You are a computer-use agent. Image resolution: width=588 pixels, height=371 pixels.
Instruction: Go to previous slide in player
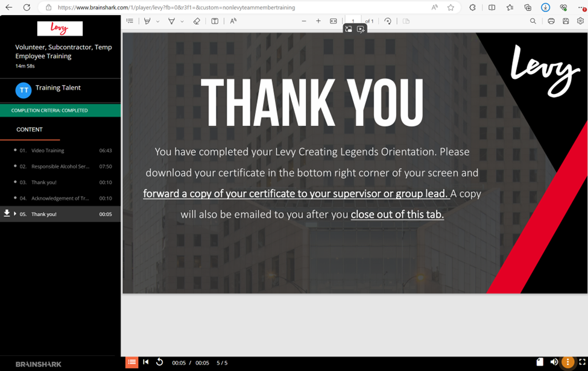pyautogui.click(x=146, y=363)
